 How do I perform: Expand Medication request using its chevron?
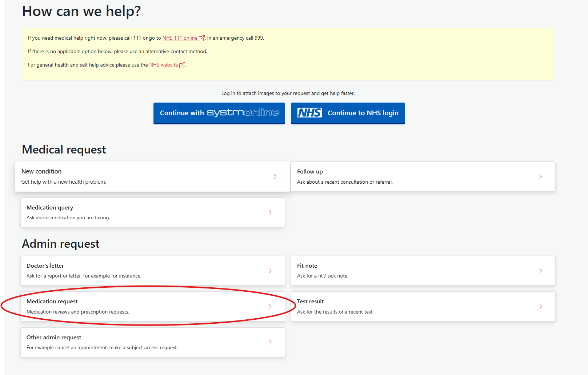270,306
